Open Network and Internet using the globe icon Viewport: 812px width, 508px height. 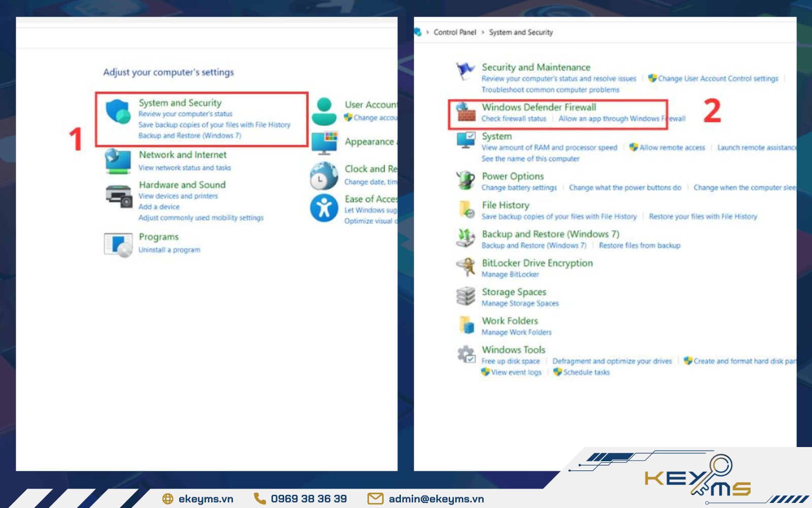[x=118, y=160]
